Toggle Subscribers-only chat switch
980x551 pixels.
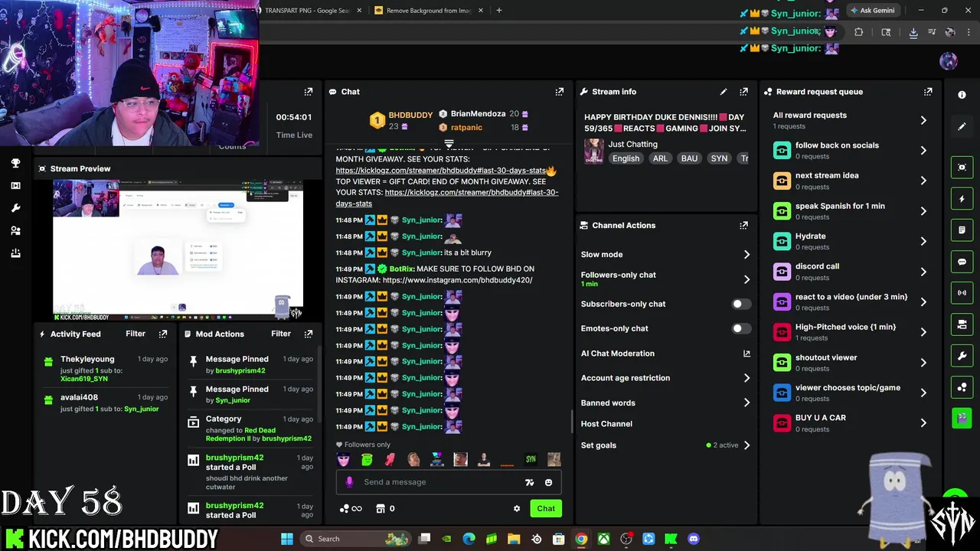coord(740,304)
